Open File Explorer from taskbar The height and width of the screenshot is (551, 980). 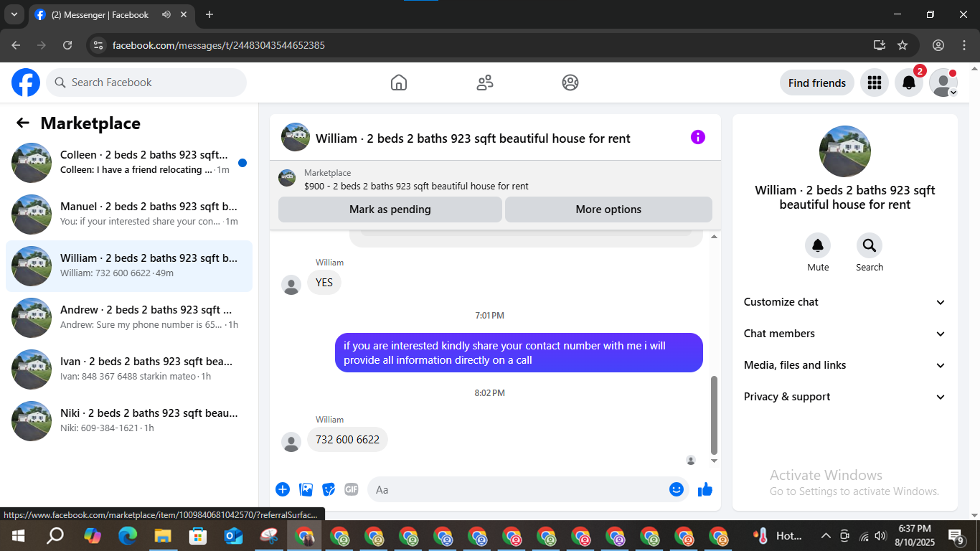click(x=163, y=536)
